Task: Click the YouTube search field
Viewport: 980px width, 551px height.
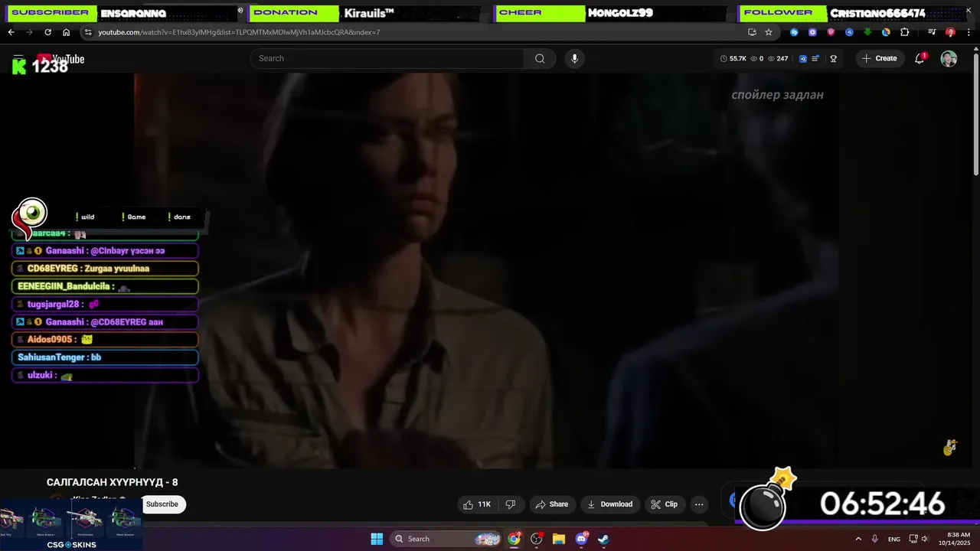Action: (387, 58)
